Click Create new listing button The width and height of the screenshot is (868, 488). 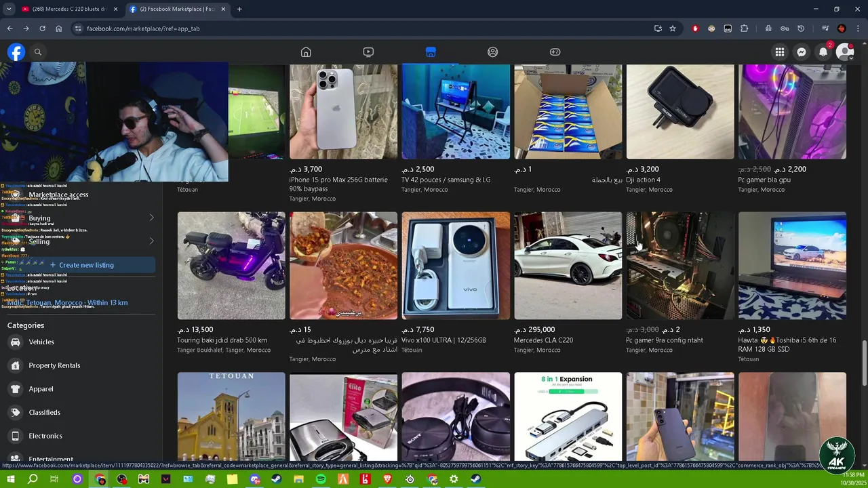(81, 265)
